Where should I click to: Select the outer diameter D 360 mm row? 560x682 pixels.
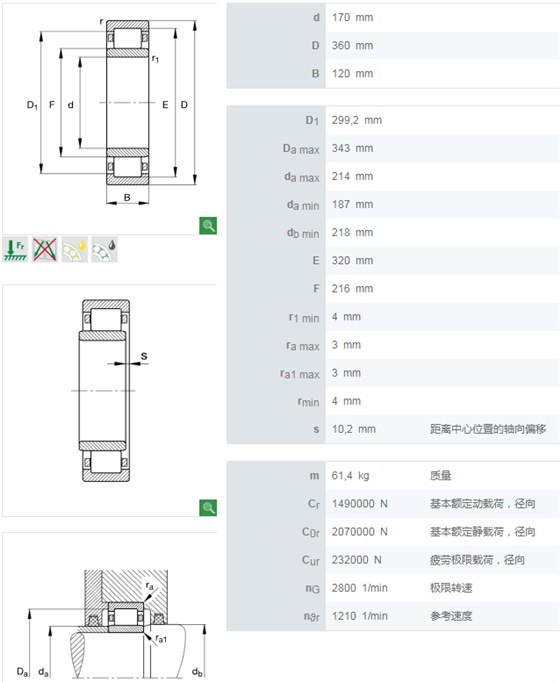tap(393, 45)
